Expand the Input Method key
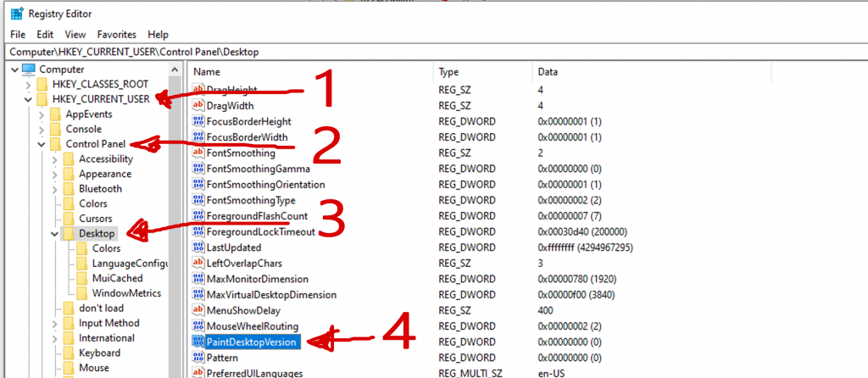 click(x=54, y=323)
